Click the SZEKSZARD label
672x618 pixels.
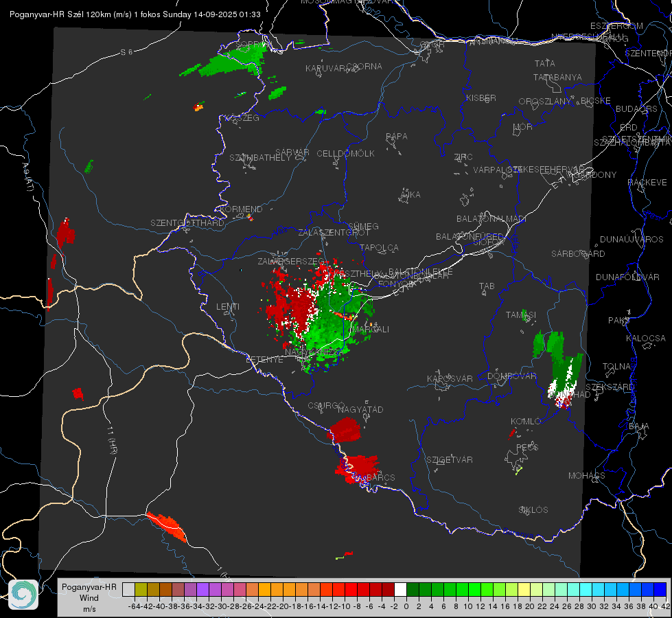(x=610, y=387)
